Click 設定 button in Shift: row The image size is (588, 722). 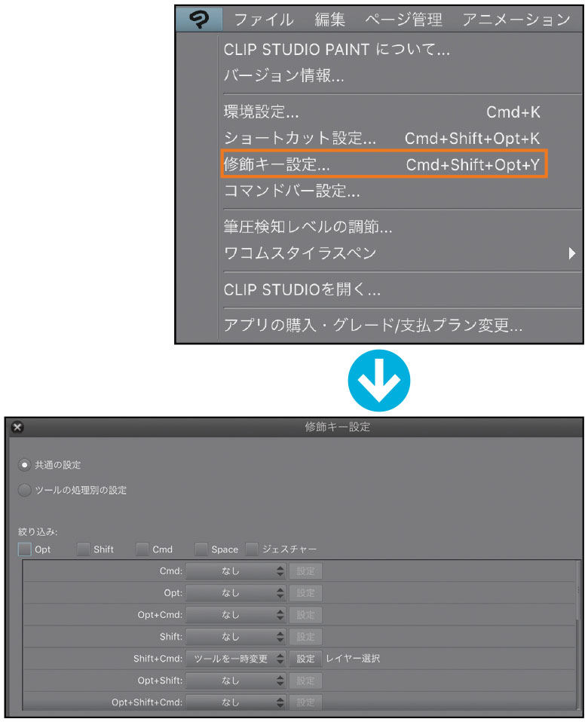coord(306,637)
